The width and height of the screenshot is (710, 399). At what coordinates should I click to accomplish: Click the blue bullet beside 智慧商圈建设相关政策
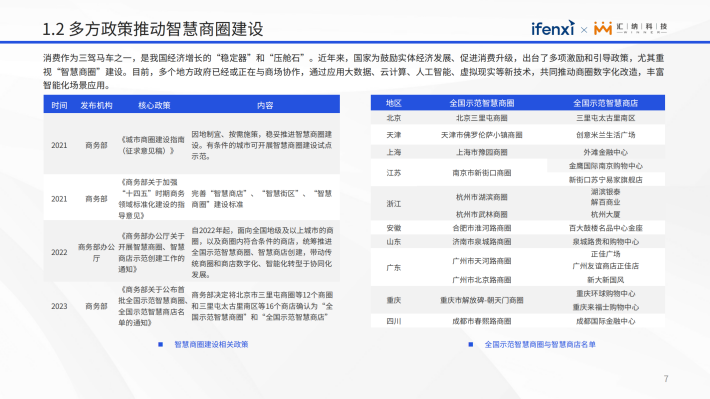pos(160,345)
